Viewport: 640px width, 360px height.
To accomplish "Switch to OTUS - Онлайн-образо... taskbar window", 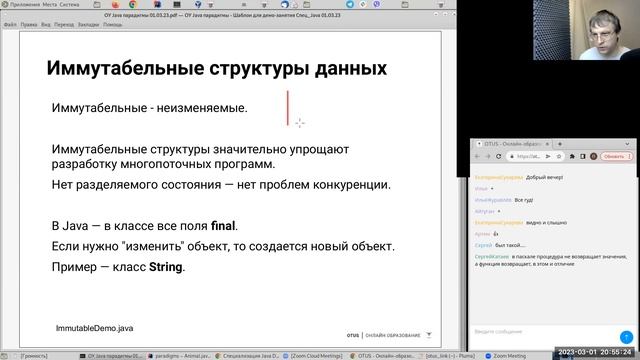I will pyautogui.click(x=382, y=356).
